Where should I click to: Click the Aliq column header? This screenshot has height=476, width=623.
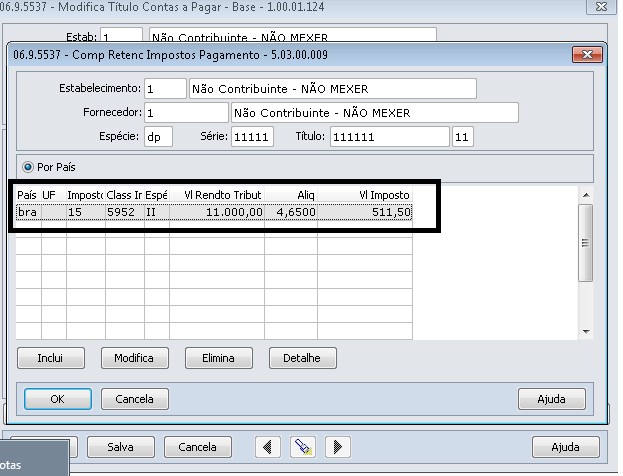(x=291, y=195)
